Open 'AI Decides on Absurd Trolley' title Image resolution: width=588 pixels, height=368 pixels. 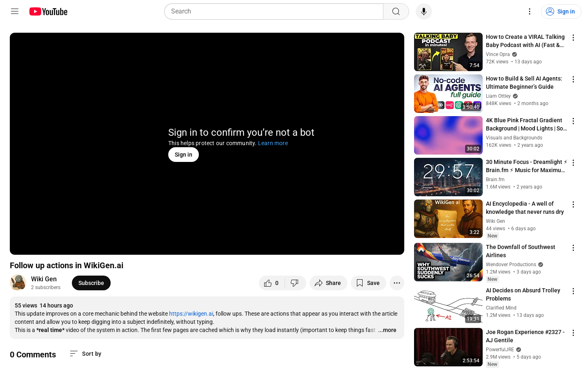523,294
